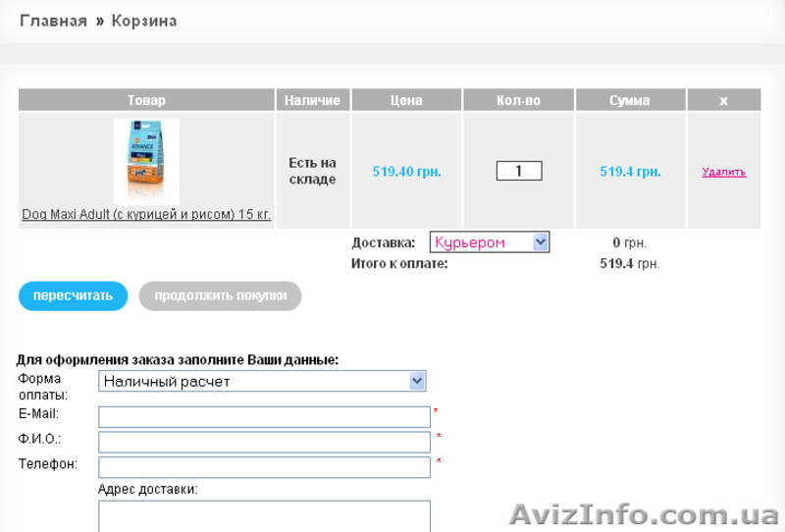Click the Кол-во column header
The image size is (785, 532).
point(519,100)
